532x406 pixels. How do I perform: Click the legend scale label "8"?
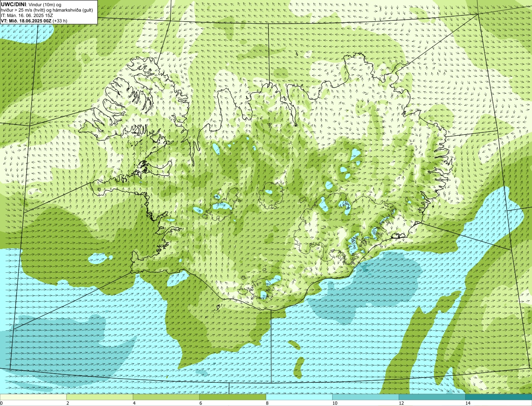point(267,403)
